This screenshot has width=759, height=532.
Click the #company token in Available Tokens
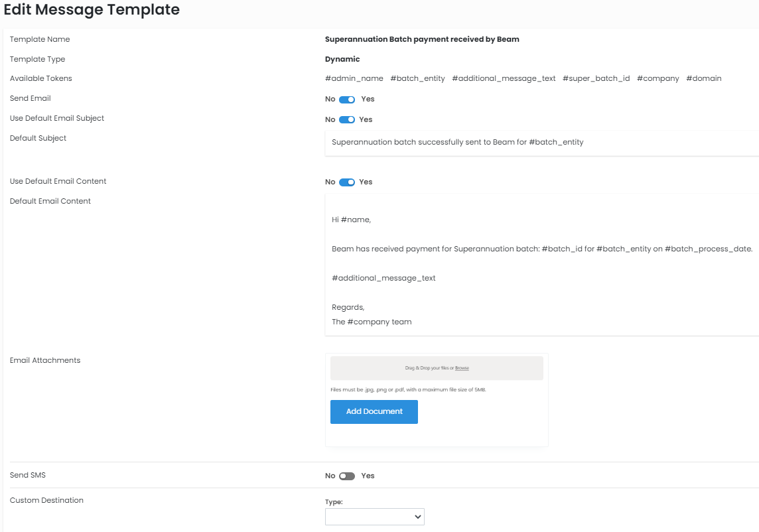[x=657, y=79]
